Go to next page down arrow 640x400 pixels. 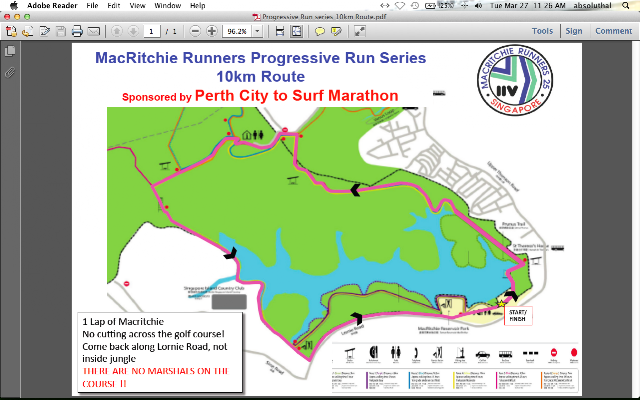133,31
